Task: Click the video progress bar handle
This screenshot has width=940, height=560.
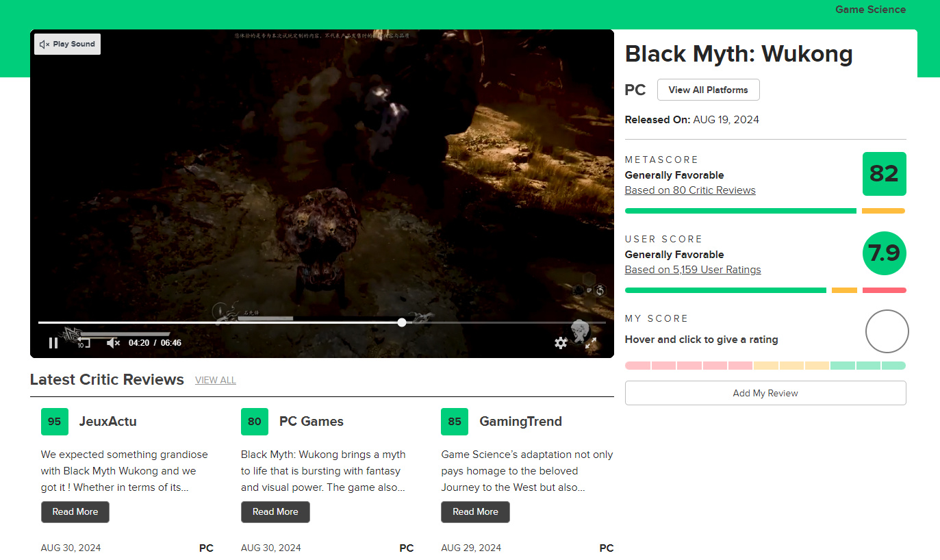Action: (x=402, y=322)
